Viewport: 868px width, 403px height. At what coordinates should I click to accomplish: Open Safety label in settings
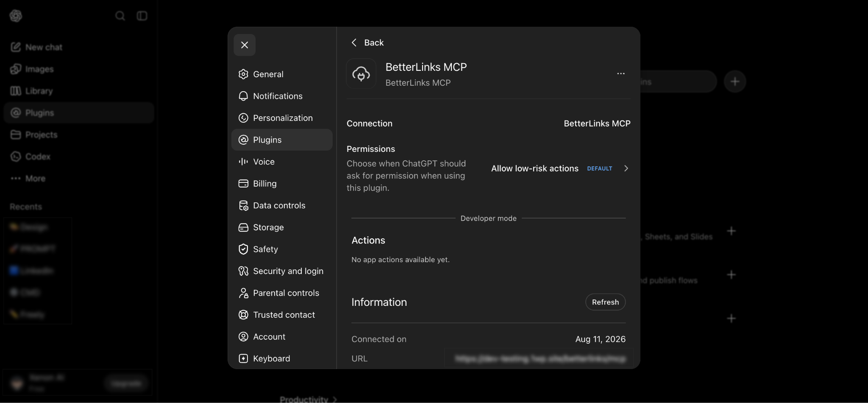(x=265, y=249)
